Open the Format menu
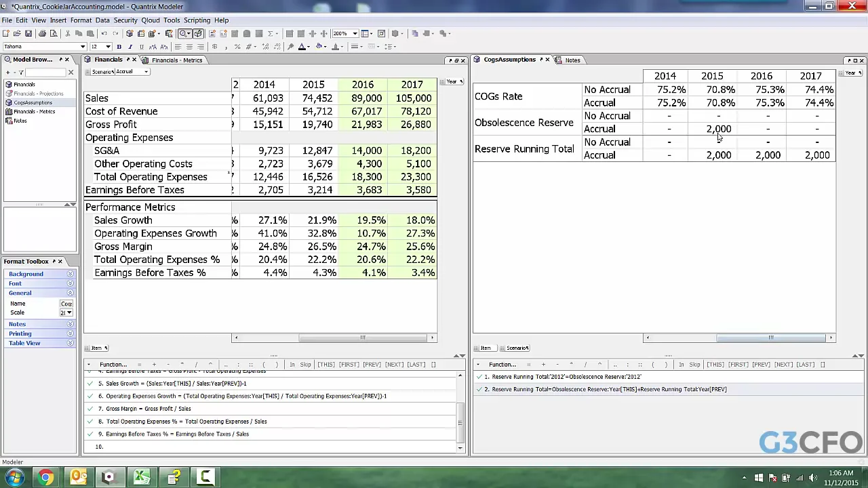Viewport: 868px width, 488px height. click(x=81, y=20)
